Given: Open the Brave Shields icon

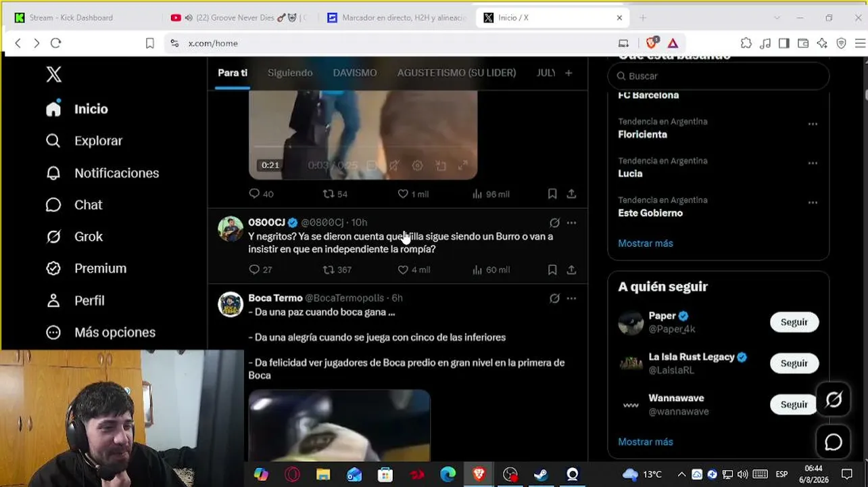Looking at the screenshot, I should point(652,43).
